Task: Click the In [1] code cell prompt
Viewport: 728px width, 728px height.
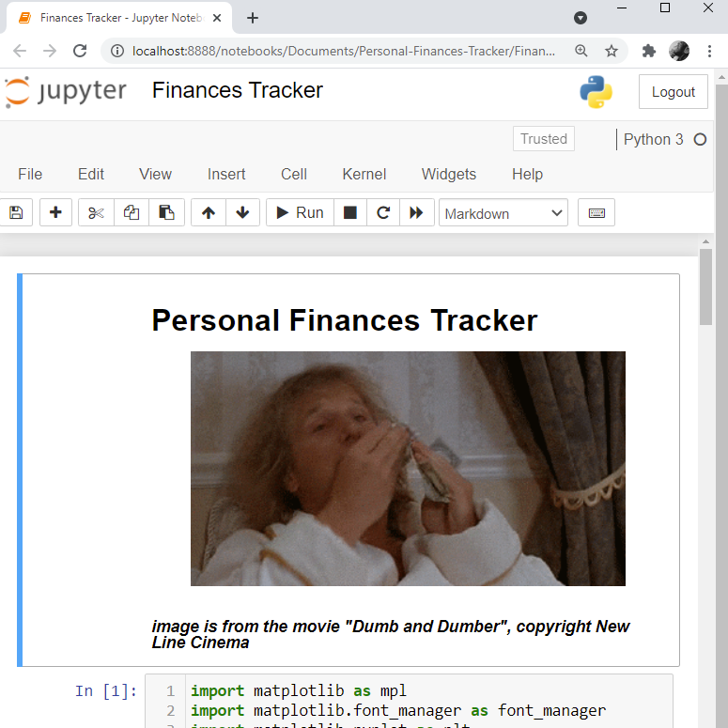Action: (106, 690)
